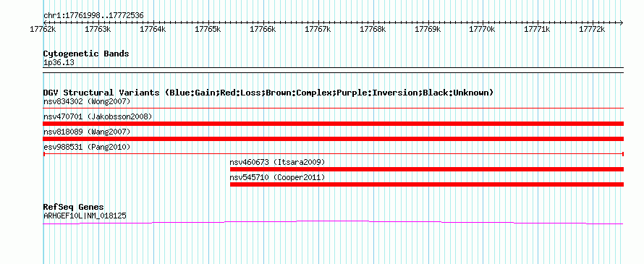Click the thin esv988531 variant line
The image size is (644, 264).
tap(334, 154)
